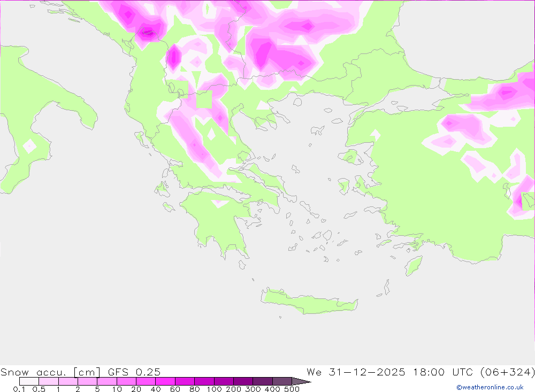This screenshot has width=535, height=392.
Task: Pick the 2–5 cm legend swatch
Action: (88, 381)
